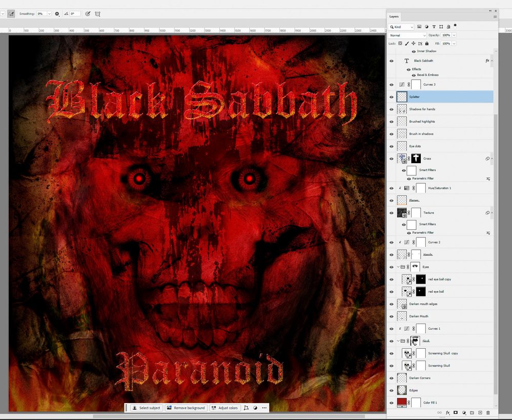Click Select subject button
Screen dimensions: 512x420
[146, 408]
